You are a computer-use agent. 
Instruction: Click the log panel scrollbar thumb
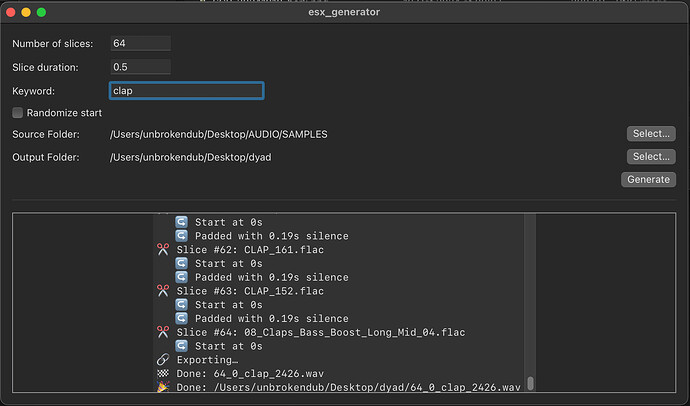(530, 383)
